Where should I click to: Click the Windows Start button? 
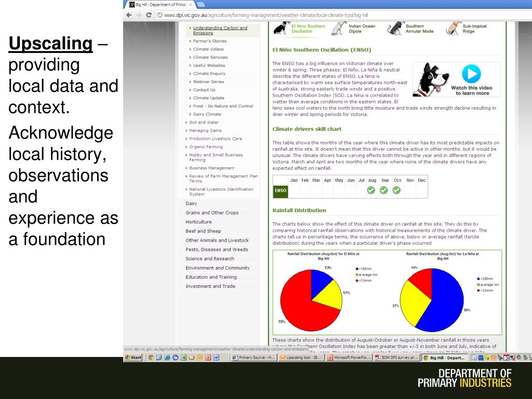[133, 357]
